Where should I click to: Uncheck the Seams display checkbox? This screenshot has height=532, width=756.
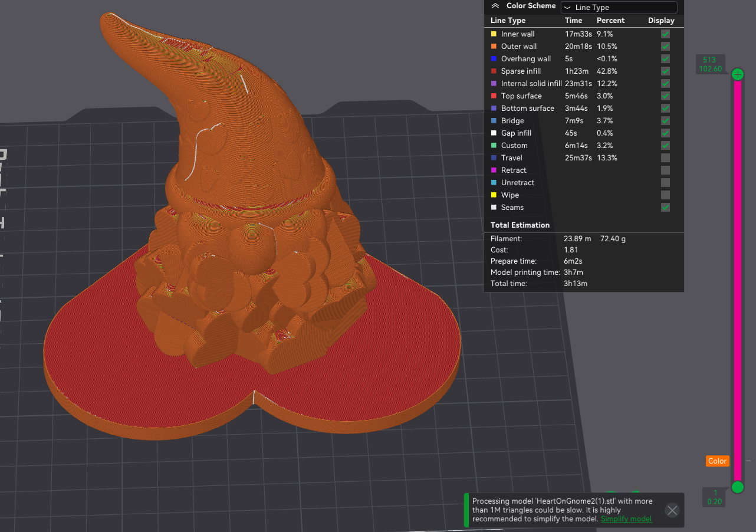pos(665,208)
